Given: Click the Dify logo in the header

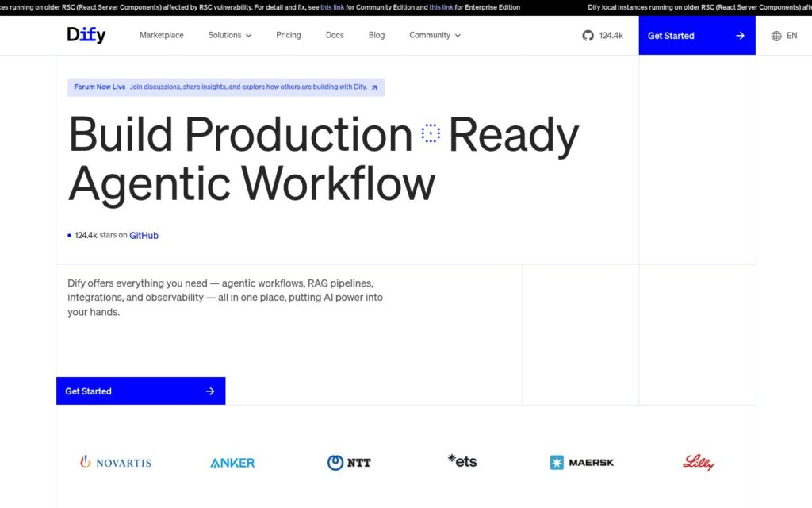Looking at the screenshot, I should click(86, 35).
